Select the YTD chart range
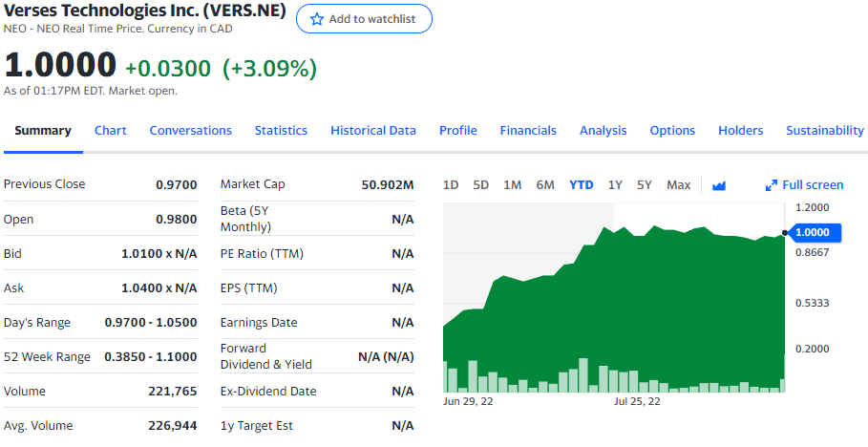The width and height of the screenshot is (868, 447). (581, 185)
